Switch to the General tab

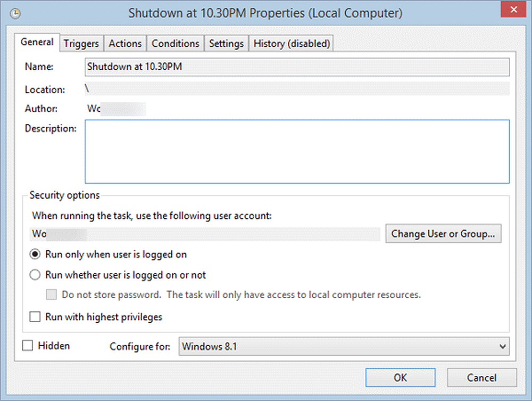click(37, 43)
